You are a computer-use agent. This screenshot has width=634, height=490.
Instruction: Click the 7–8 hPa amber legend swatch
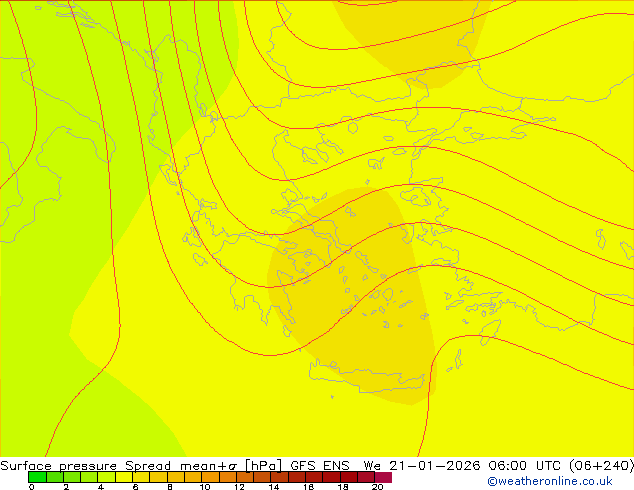158,477
